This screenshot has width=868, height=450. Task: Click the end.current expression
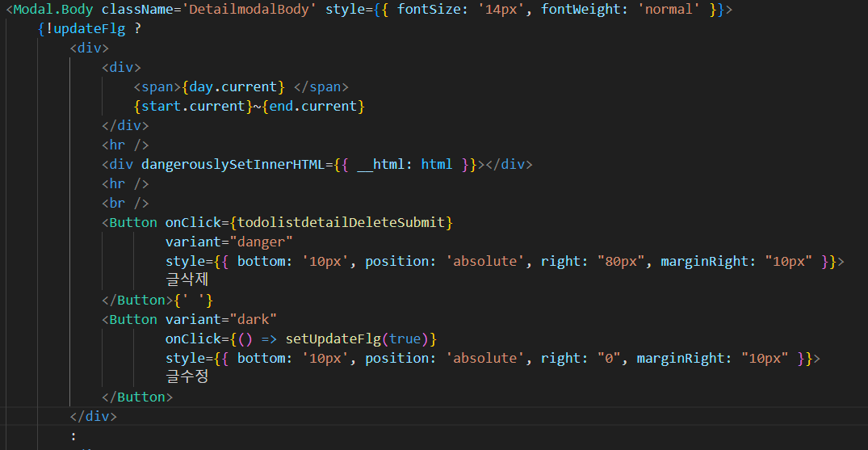tap(312, 107)
